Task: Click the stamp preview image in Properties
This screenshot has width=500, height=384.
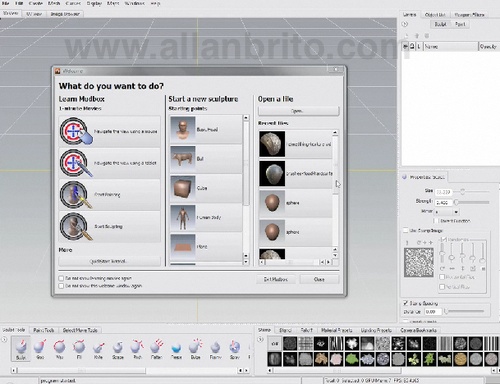Action: click(419, 262)
